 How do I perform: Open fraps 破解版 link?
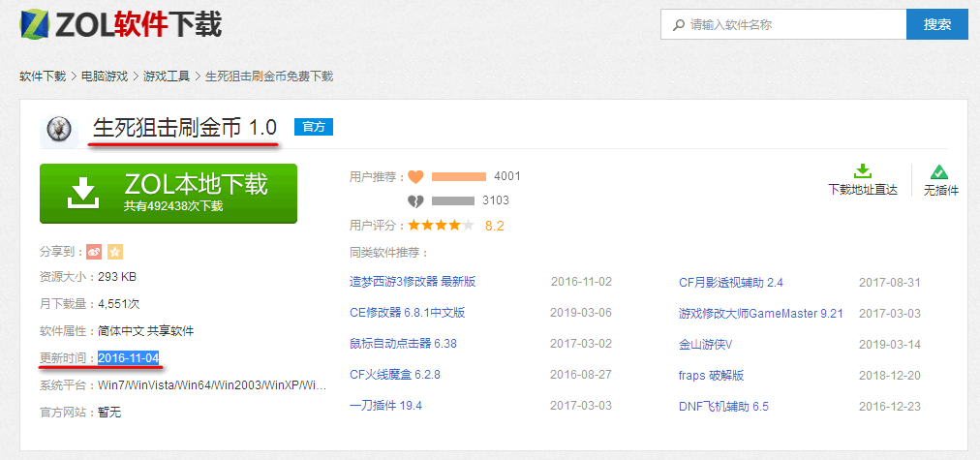click(x=711, y=376)
